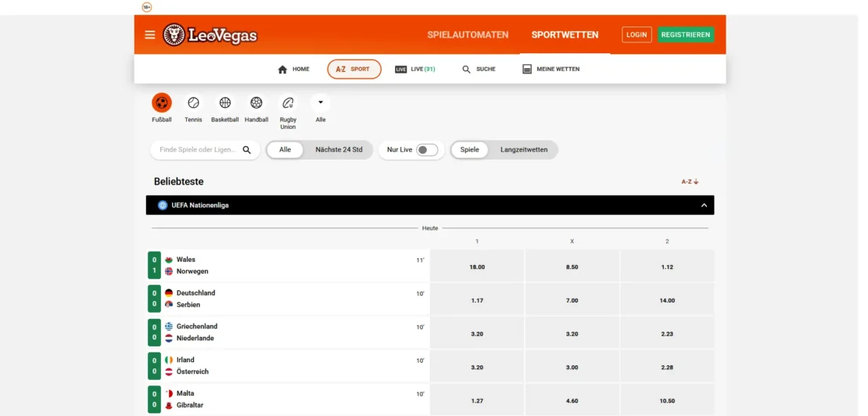Click the Österreich flag icon
This screenshot has height=416, width=868.
(169, 371)
